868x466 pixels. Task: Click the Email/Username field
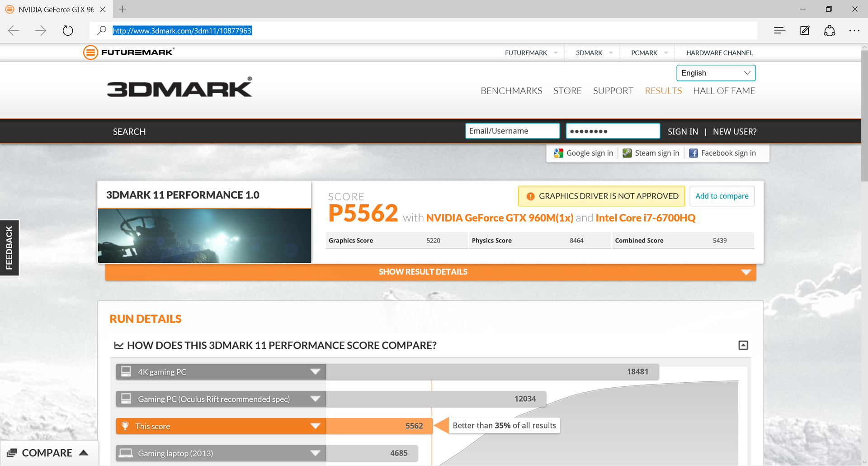(513, 131)
